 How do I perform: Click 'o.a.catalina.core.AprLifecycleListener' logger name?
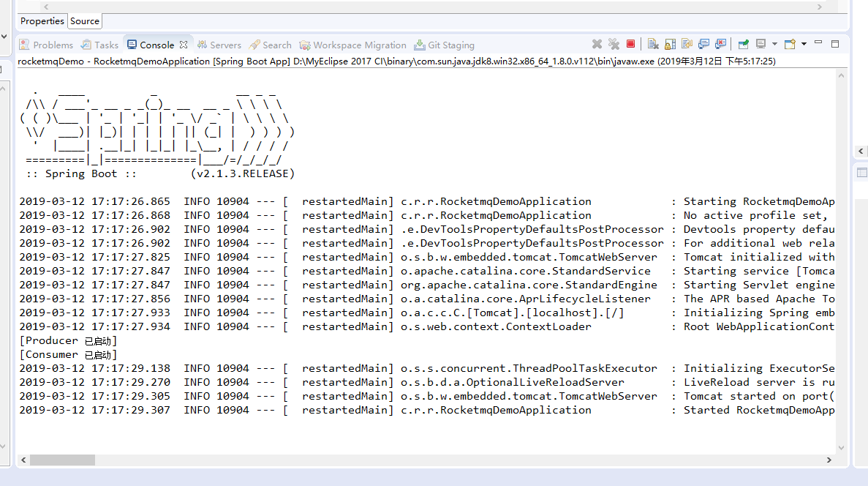click(x=526, y=299)
